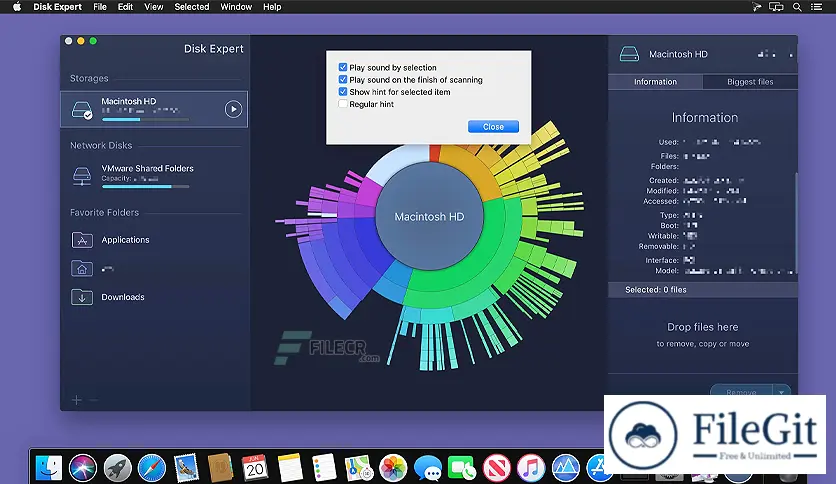This screenshot has height=484, width=836.
Task: Click the VMware Shared Folders network disk icon
Action: tap(82, 176)
